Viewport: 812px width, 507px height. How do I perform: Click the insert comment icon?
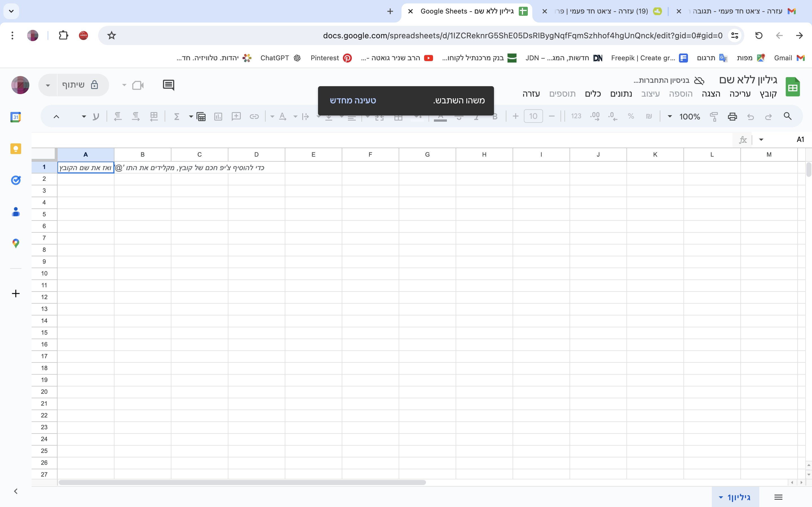[236, 116]
